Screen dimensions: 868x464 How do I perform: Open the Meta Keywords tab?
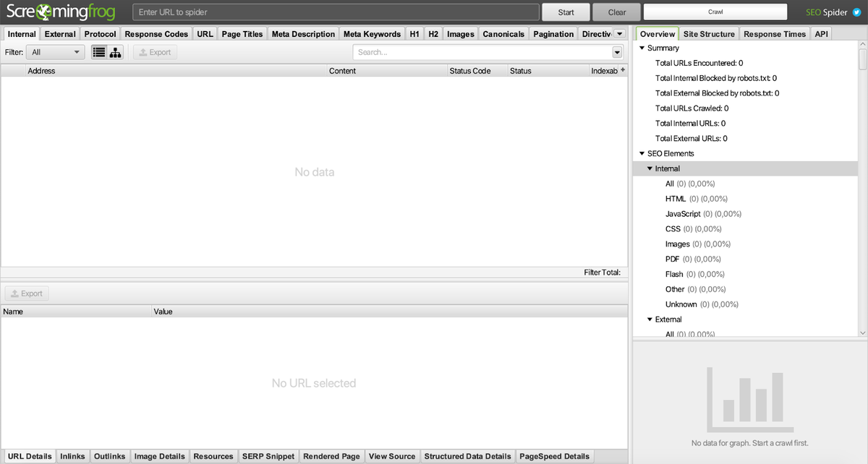[x=372, y=34]
